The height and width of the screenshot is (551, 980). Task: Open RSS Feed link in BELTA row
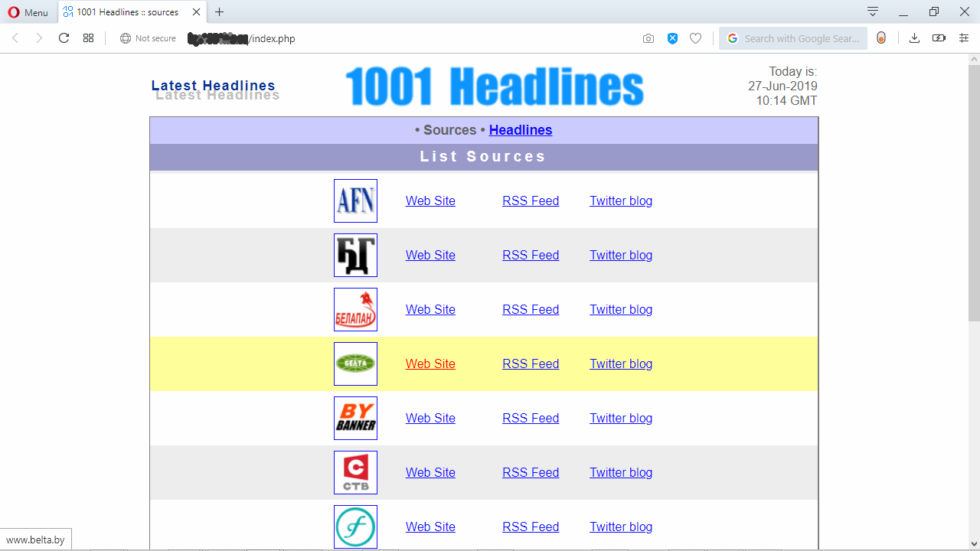(x=531, y=364)
